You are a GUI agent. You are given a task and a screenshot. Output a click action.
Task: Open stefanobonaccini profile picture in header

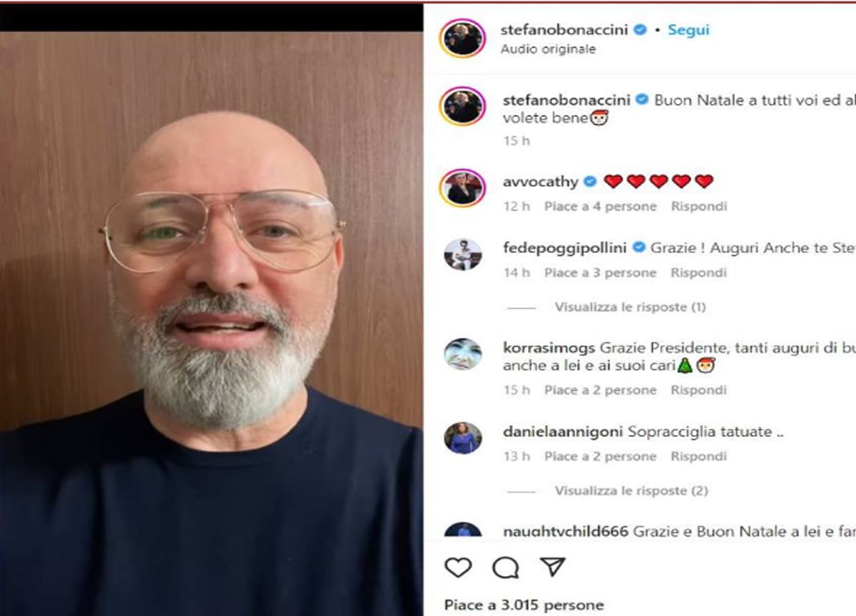(462, 38)
